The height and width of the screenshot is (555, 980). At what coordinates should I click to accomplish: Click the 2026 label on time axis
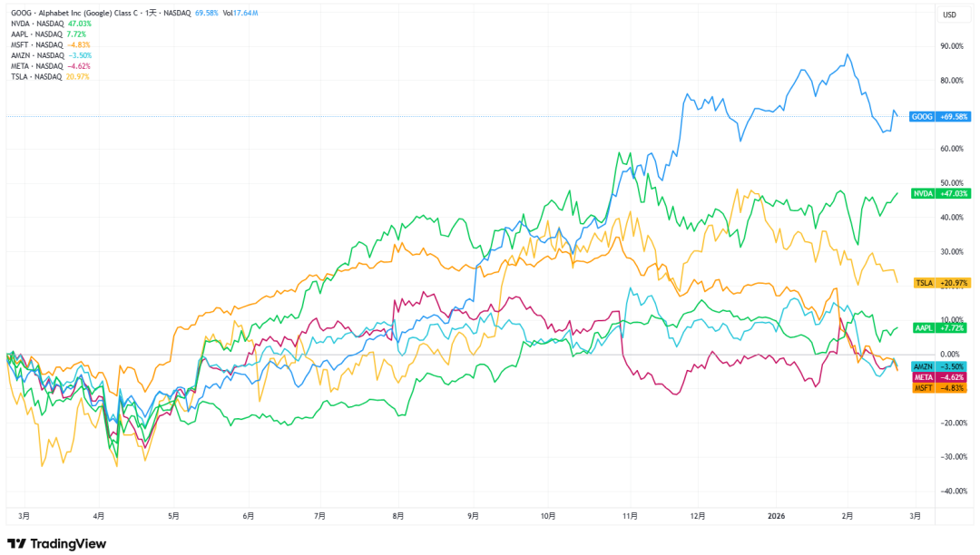tap(775, 515)
